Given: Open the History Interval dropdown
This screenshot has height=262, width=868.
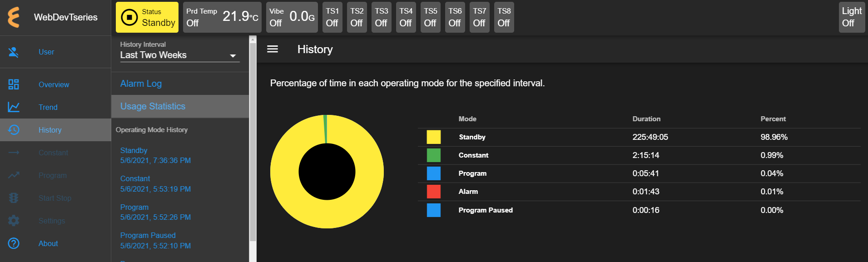Looking at the screenshot, I should (x=179, y=55).
